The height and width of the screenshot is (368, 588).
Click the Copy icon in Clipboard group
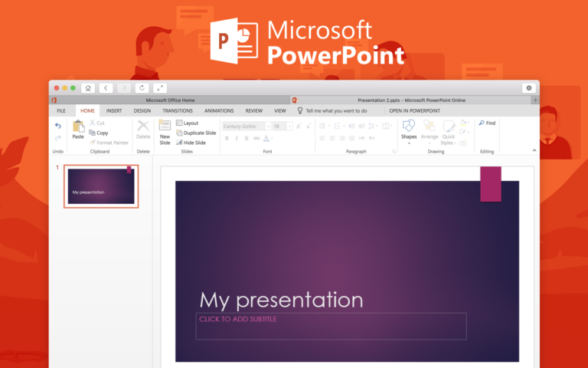tap(93, 133)
